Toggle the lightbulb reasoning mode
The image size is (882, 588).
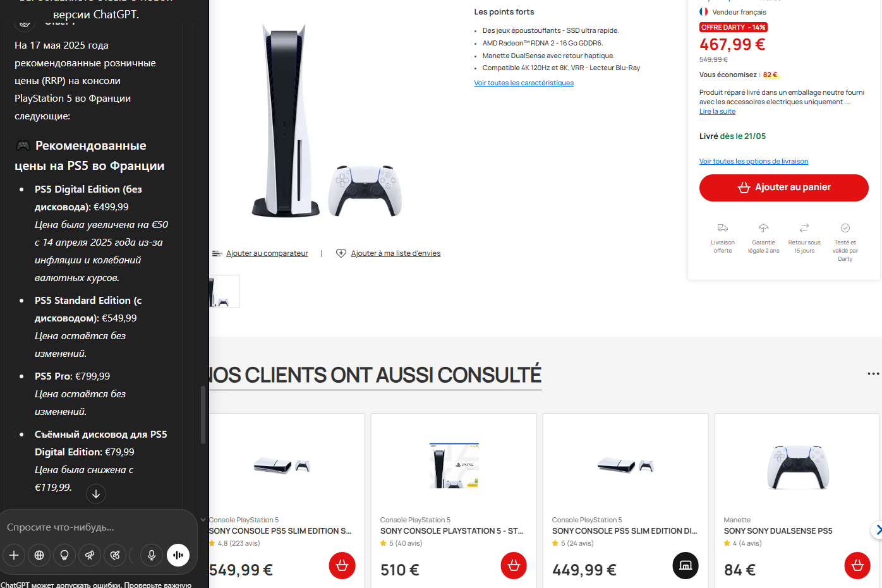tap(64, 555)
